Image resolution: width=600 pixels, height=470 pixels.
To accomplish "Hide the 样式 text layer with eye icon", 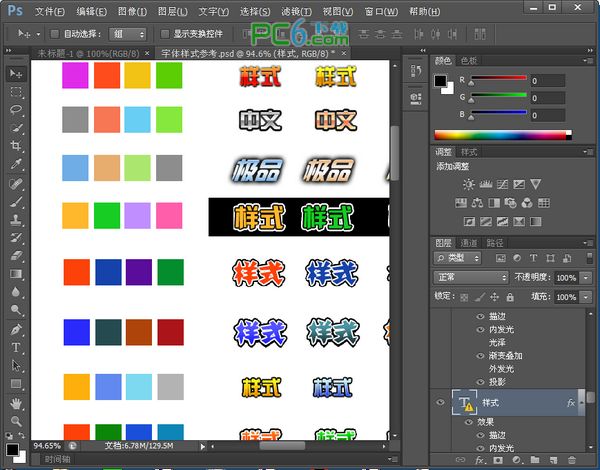I will tap(440, 402).
